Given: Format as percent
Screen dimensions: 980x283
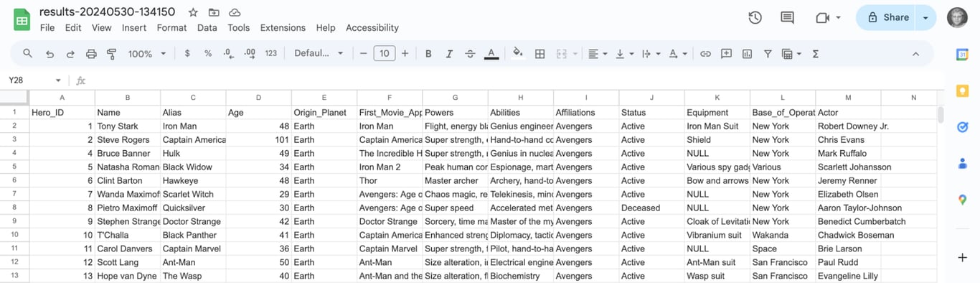Looking at the screenshot, I should pos(208,54).
